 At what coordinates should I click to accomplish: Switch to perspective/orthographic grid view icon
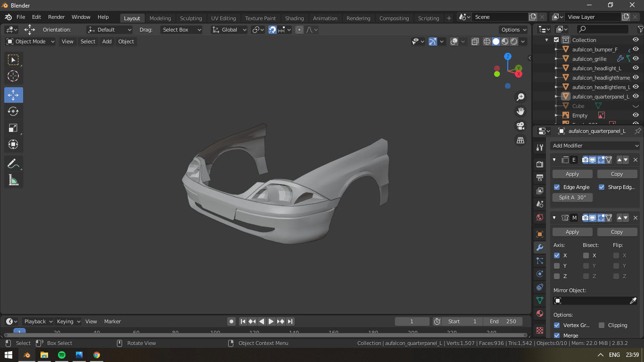pos(520,140)
